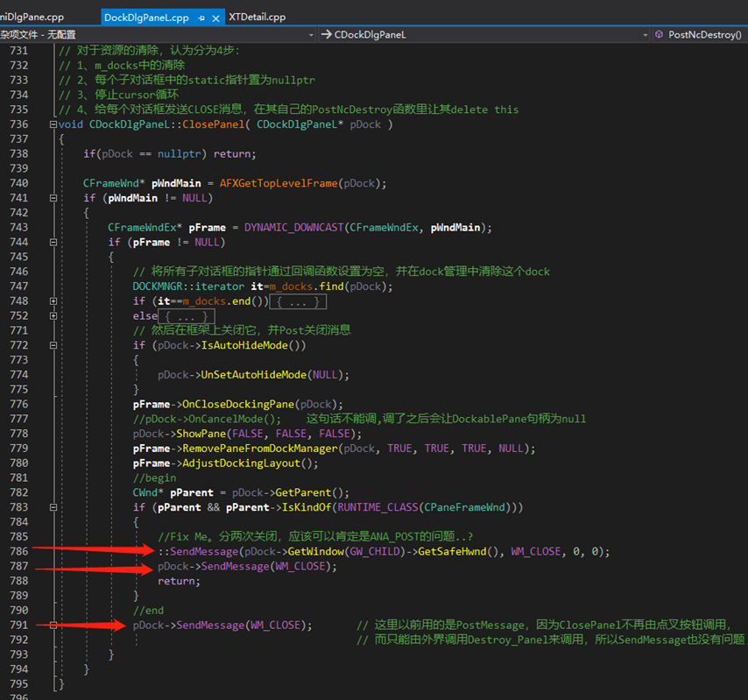The image size is (748, 700).
Task: Toggle the fold marker at line 791
Action: coord(53,626)
